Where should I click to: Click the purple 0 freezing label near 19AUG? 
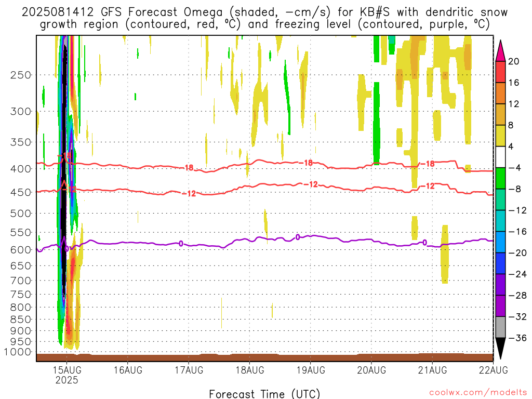pyautogui.click(x=298, y=237)
